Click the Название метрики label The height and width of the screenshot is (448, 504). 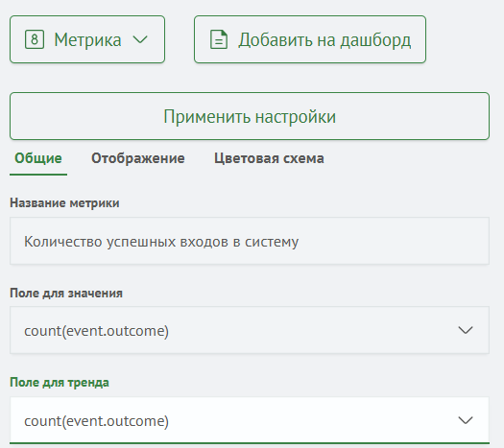[x=64, y=203]
